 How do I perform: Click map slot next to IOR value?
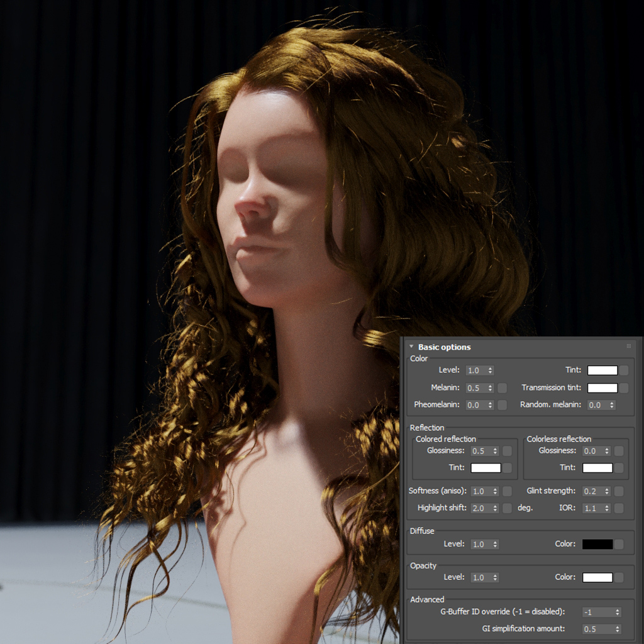pyautogui.click(x=619, y=508)
